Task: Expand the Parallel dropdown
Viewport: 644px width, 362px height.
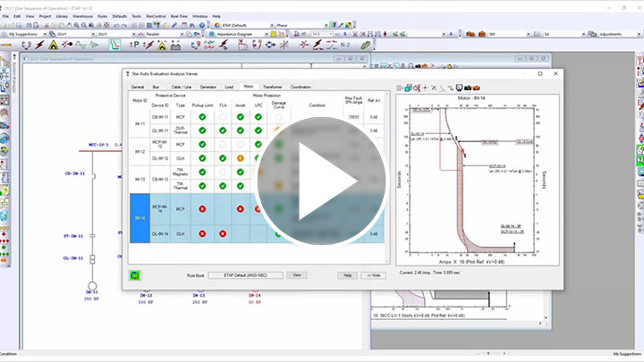Action: [182, 35]
